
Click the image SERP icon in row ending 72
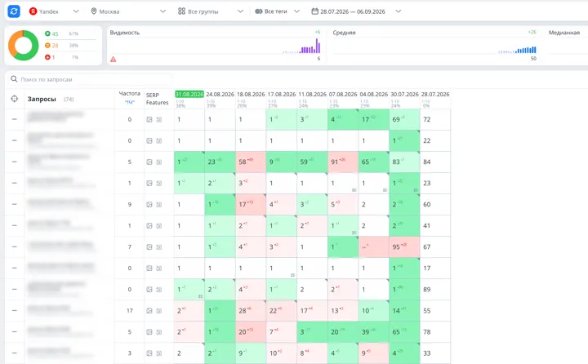[x=149, y=120]
